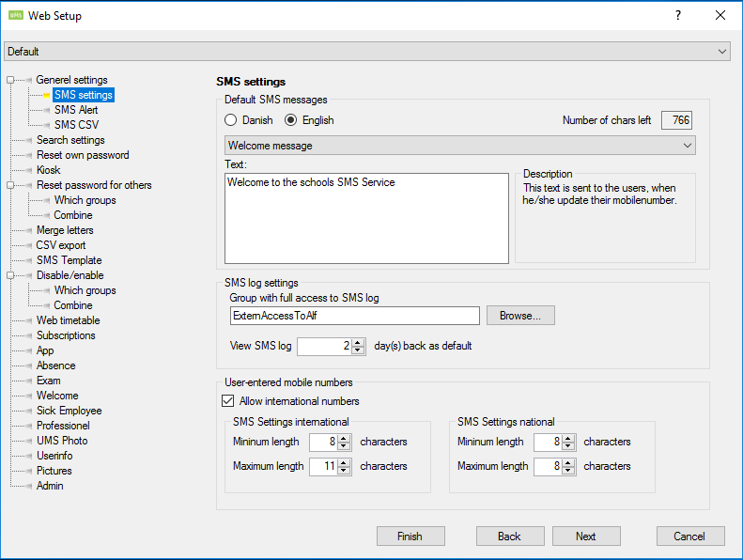Select the Danish language radio button
Image resolution: width=743 pixels, height=560 pixels.
[x=231, y=120]
